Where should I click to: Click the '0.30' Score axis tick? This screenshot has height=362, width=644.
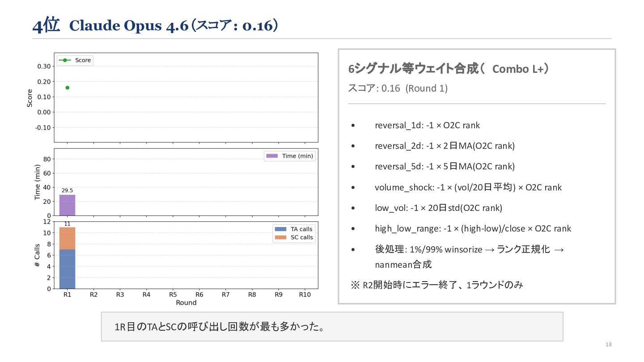(43, 66)
